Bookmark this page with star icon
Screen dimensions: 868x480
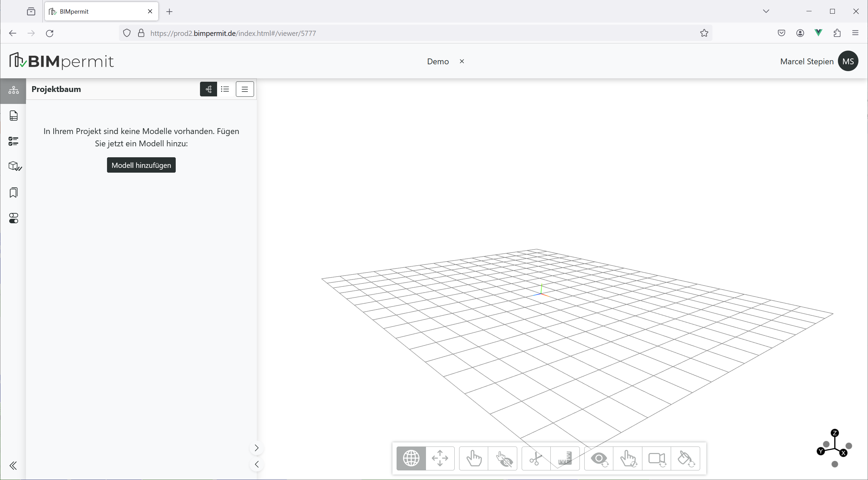pos(704,33)
